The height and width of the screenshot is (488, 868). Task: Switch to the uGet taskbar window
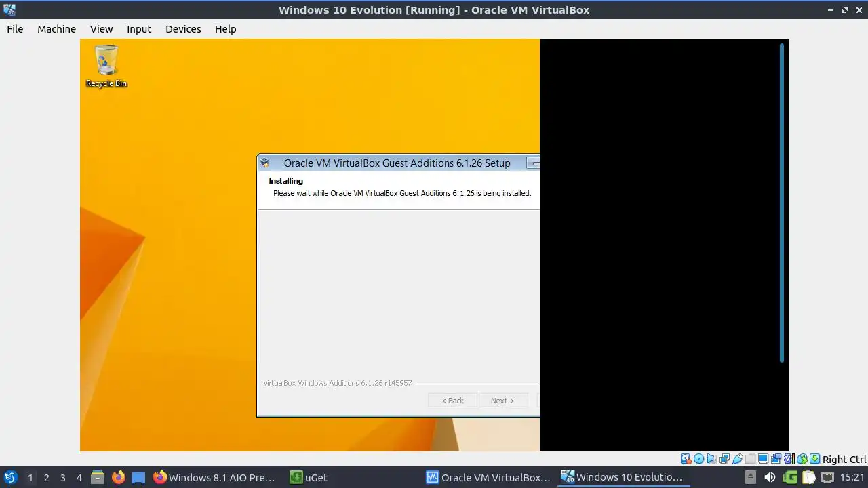309,477
